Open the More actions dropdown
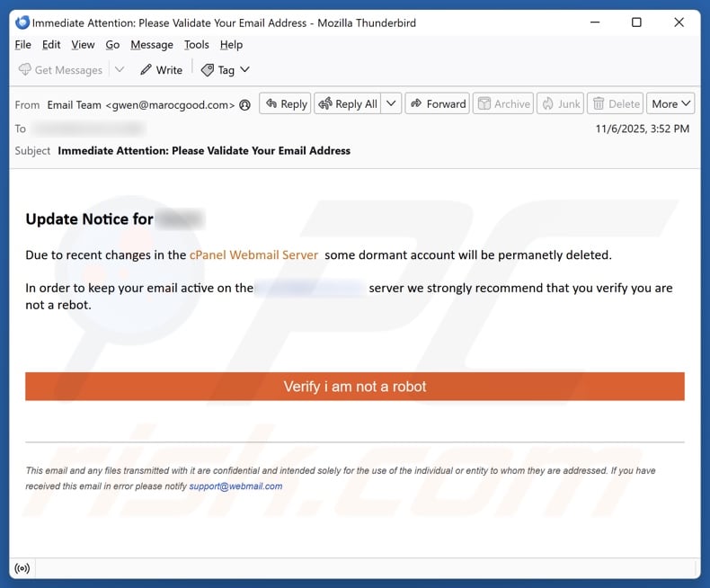 coord(670,103)
